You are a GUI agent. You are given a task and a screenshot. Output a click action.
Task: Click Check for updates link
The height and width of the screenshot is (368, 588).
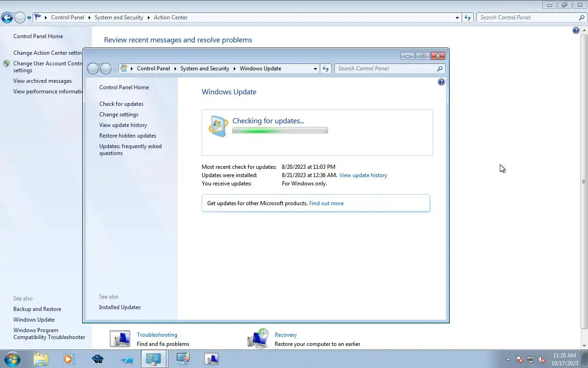121,104
